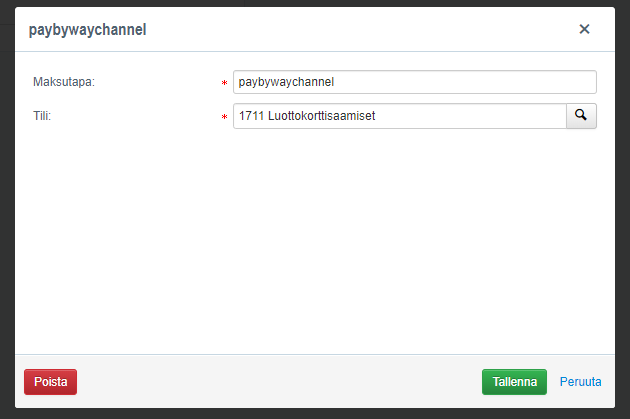Screen dimensions: 630x419
Task: Click the empty white dialog body
Action: [x=315, y=241]
